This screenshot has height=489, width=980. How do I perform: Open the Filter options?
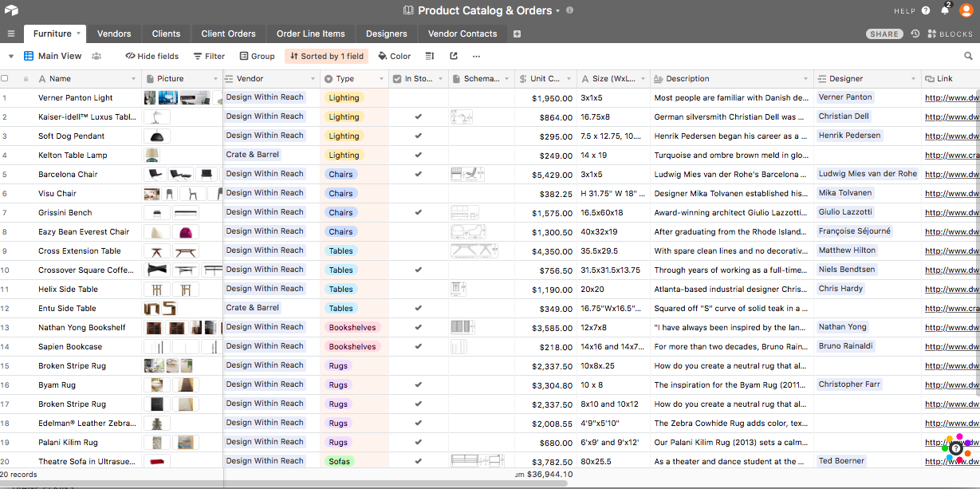209,56
